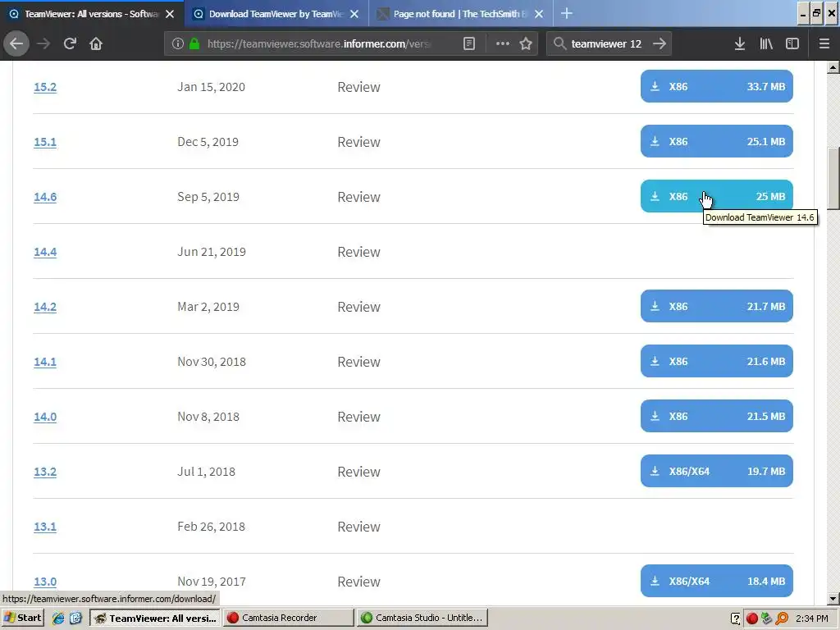Viewport: 840px width, 630px height.
Task: Switch to Camtasia Recorder taskbar button
Action: click(x=288, y=618)
